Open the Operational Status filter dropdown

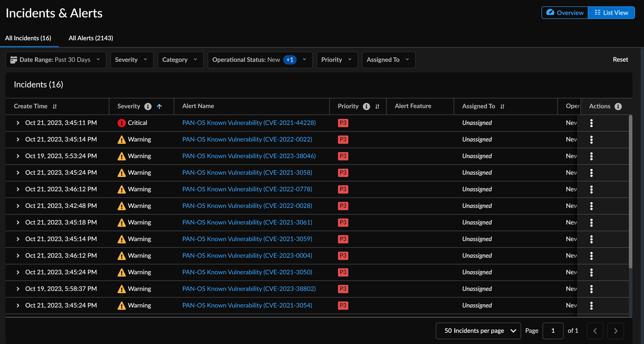(x=260, y=60)
